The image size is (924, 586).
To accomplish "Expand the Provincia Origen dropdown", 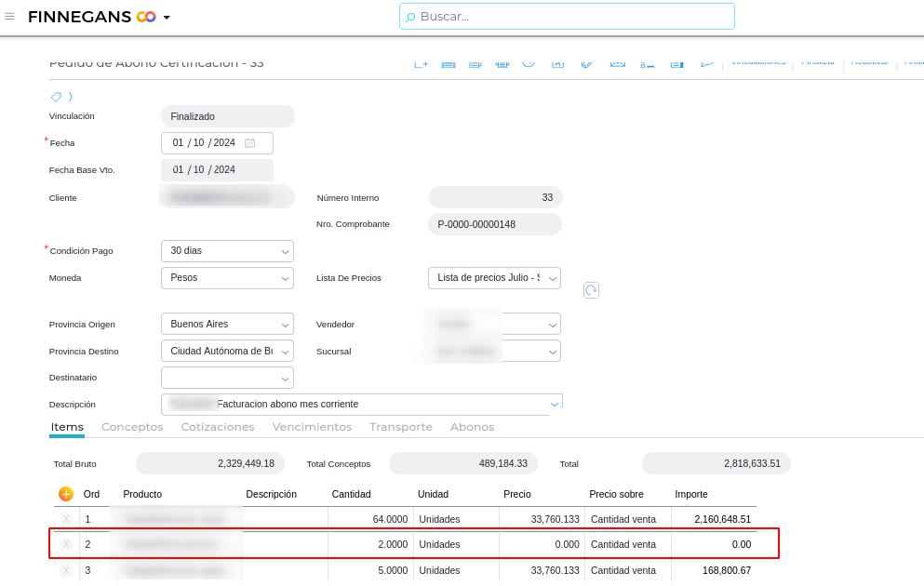I will pyautogui.click(x=285, y=325).
